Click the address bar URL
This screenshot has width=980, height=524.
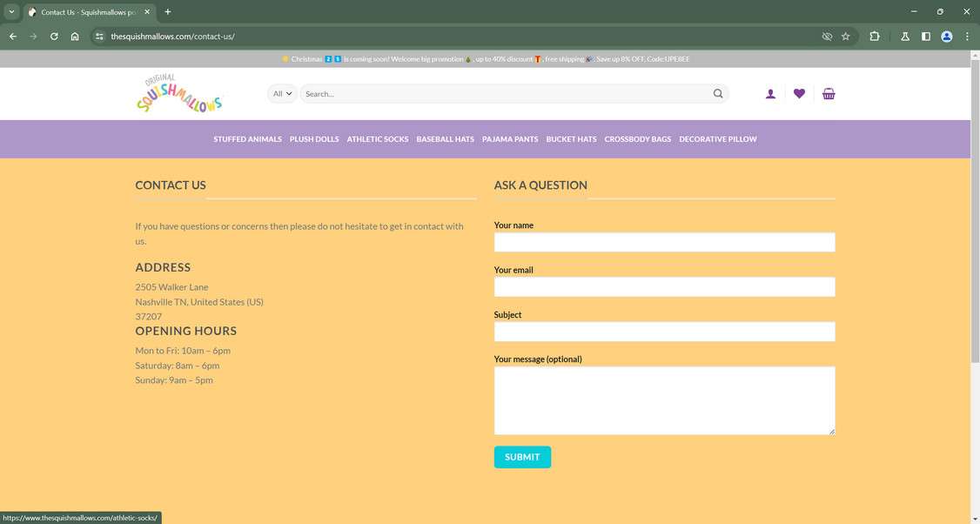172,37
